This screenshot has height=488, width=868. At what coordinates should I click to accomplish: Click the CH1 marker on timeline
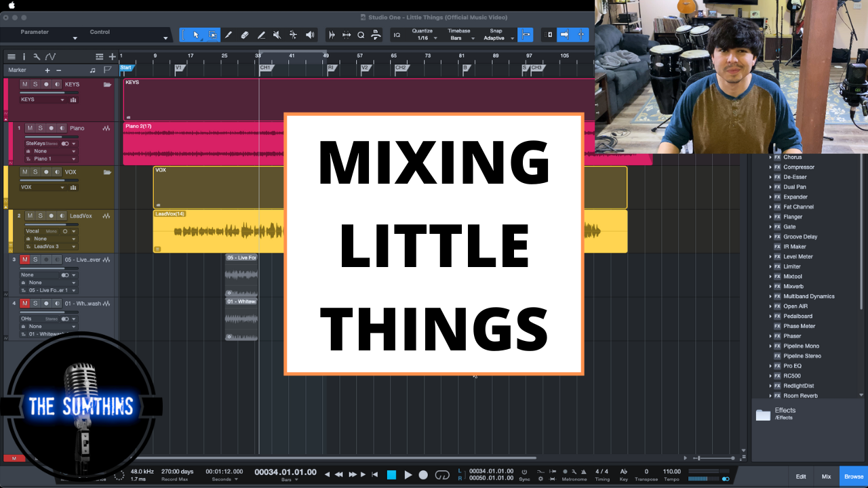[265, 68]
